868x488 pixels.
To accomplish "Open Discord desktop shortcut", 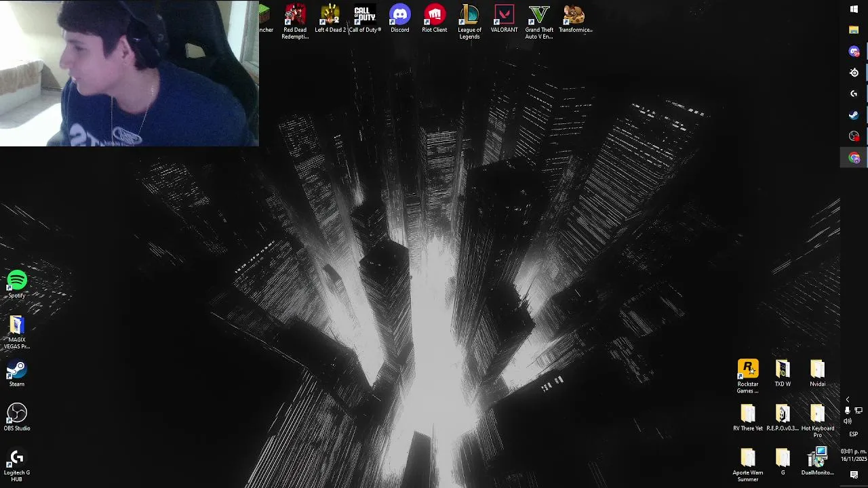I will [x=400, y=19].
